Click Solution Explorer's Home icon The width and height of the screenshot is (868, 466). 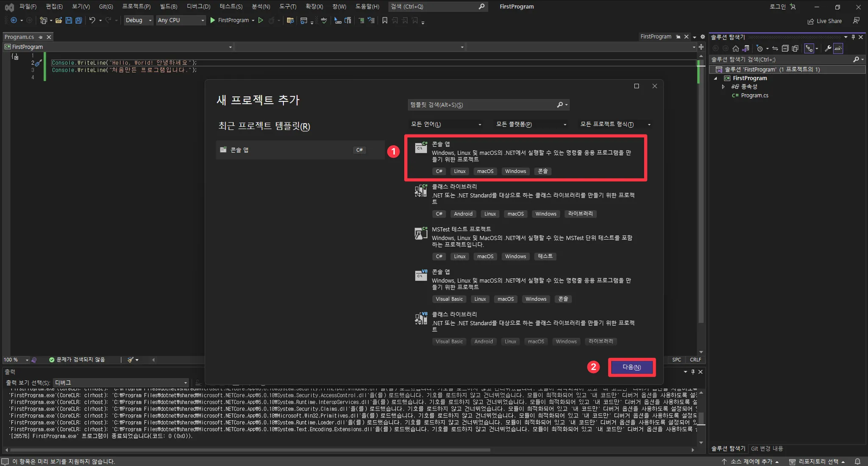[x=736, y=48]
